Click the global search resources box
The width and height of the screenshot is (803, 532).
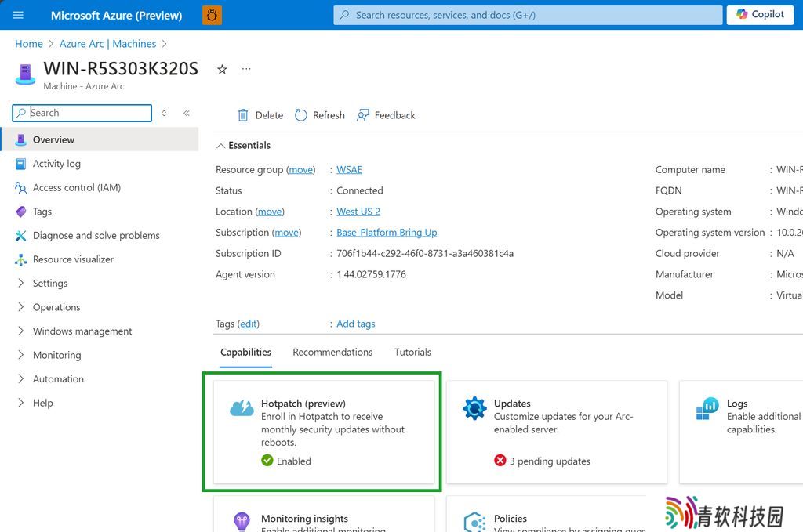(x=528, y=15)
